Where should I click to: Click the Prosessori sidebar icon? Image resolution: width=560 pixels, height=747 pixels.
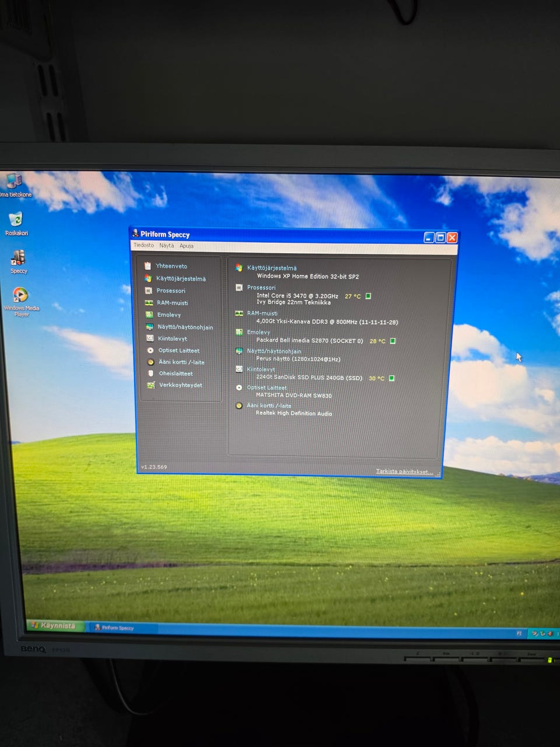148,291
